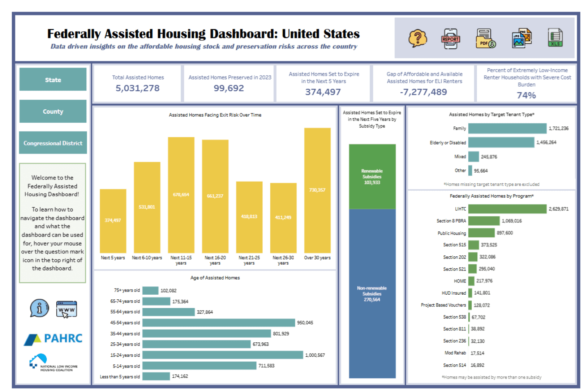Export dashboard as image icon
The height and width of the screenshot is (390, 588).
coord(521,38)
